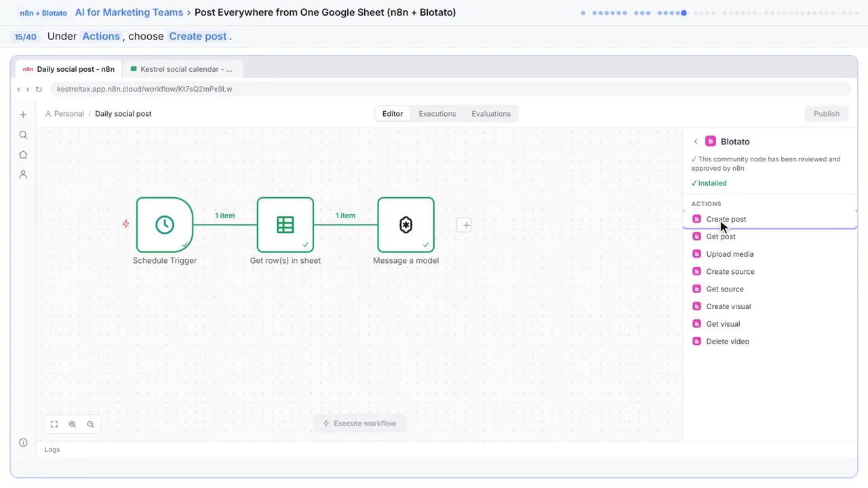This screenshot has width=868, height=488.
Task: Select the Message a model node
Action: [406, 225]
